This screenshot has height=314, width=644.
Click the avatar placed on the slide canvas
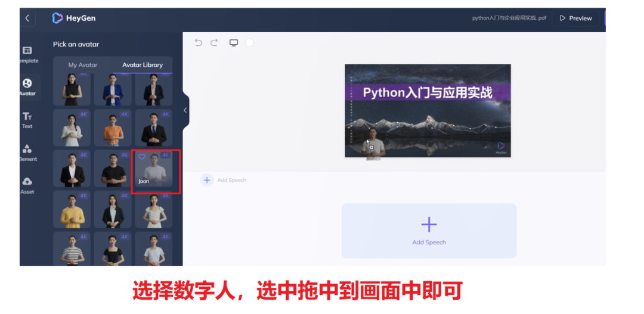[373, 143]
